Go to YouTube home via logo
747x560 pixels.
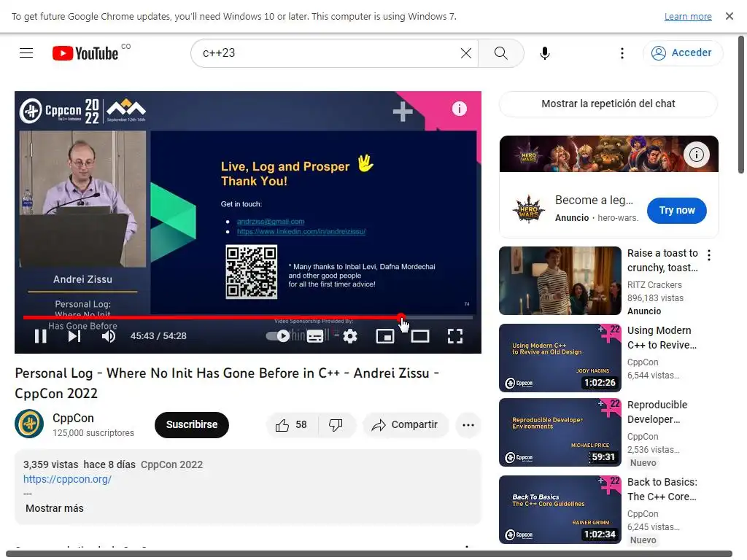tap(85, 52)
